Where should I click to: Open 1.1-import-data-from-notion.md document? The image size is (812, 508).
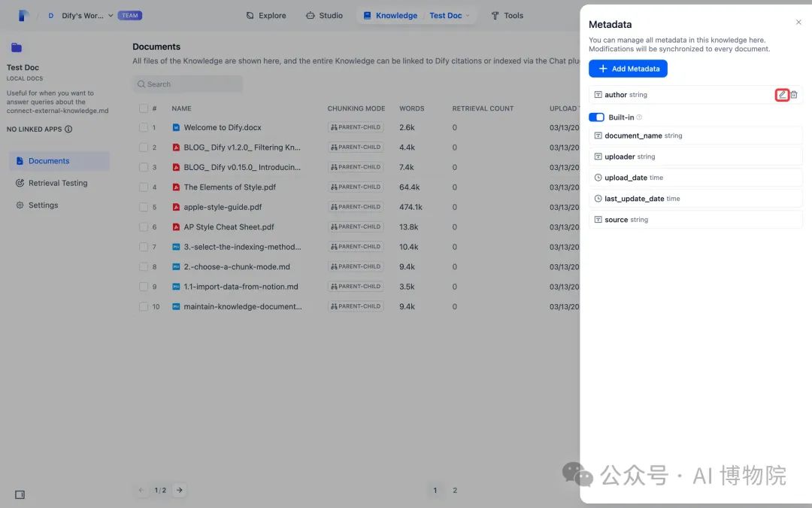coord(241,287)
